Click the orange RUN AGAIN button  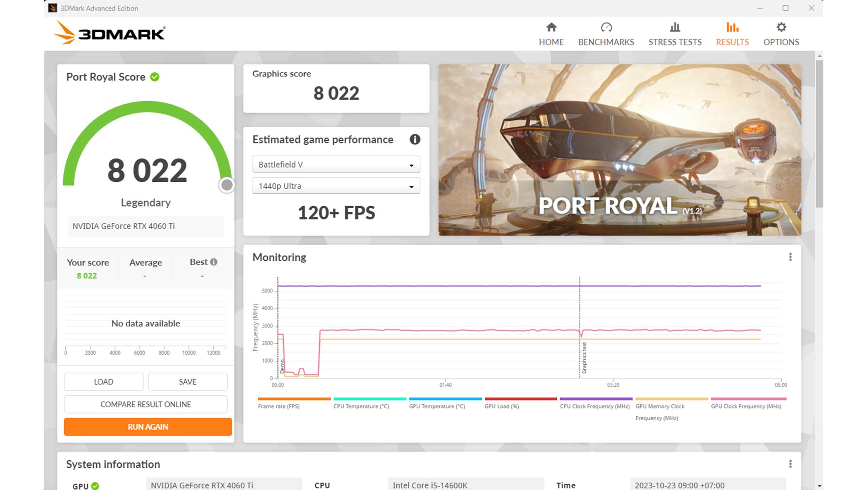pyautogui.click(x=148, y=427)
